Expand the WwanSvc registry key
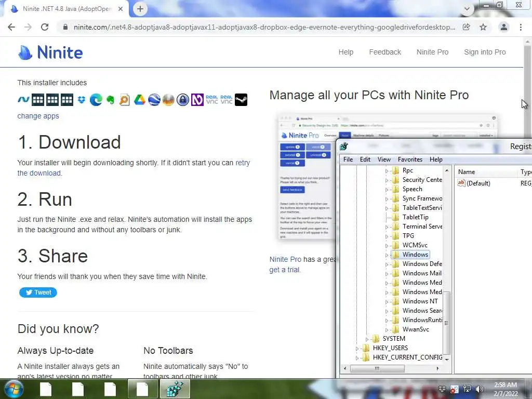 pyautogui.click(x=387, y=330)
